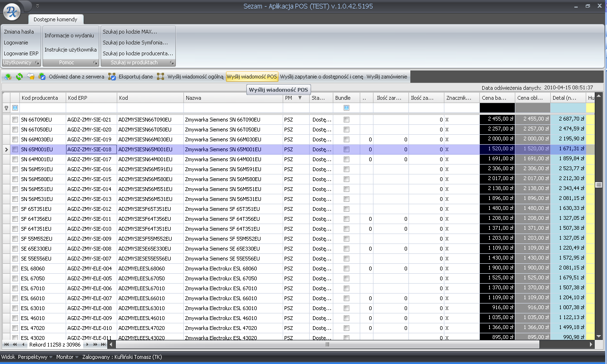
Task: Click vertical scrollbar down arrow
Action: tap(598, 336)
